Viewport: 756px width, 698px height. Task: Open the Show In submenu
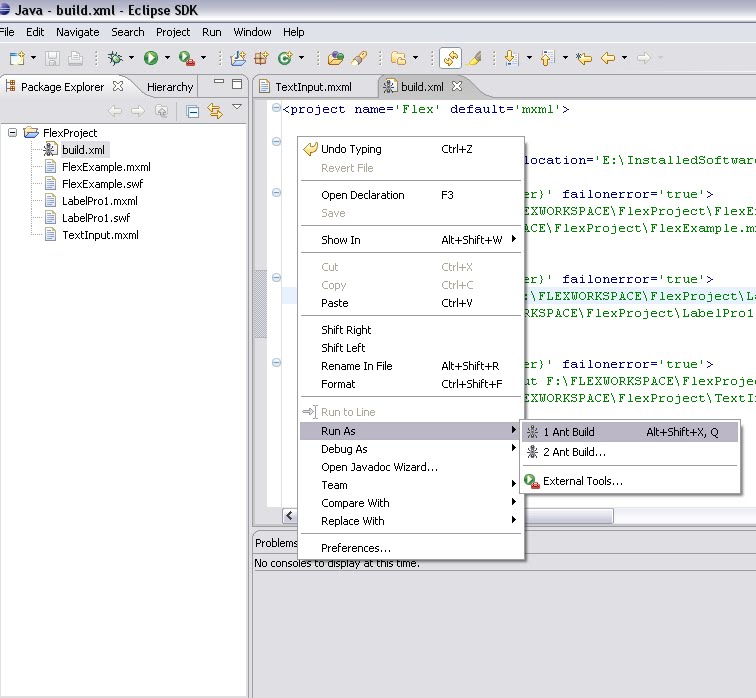click(411, 240)
